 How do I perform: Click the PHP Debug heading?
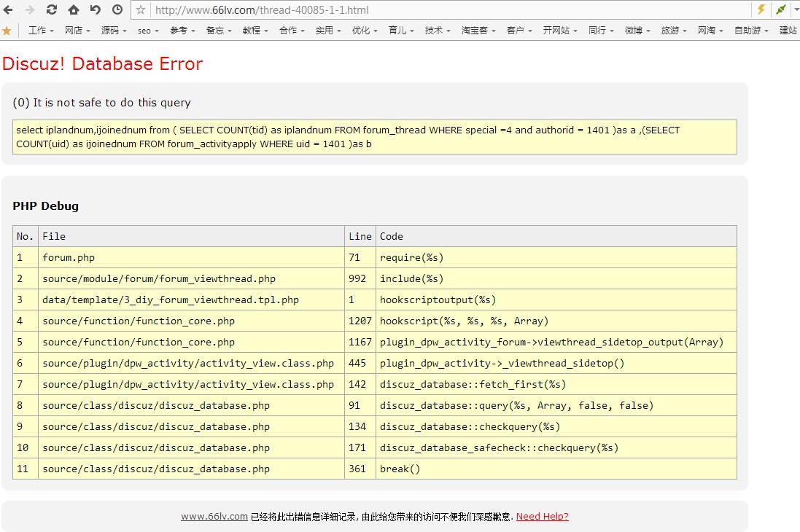pyautogui.click(x=45, y=206)
